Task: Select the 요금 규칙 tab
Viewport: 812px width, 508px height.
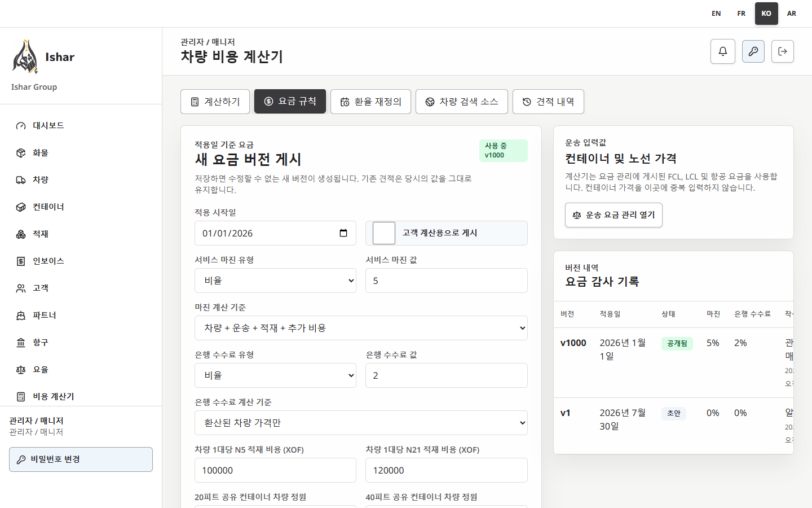Action: 290,102
